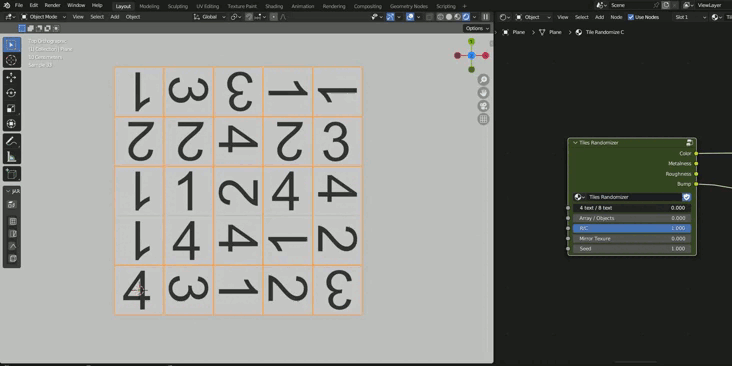Select the Select Box tool
This screenshot has width=732, height=366.
[11, 45]
